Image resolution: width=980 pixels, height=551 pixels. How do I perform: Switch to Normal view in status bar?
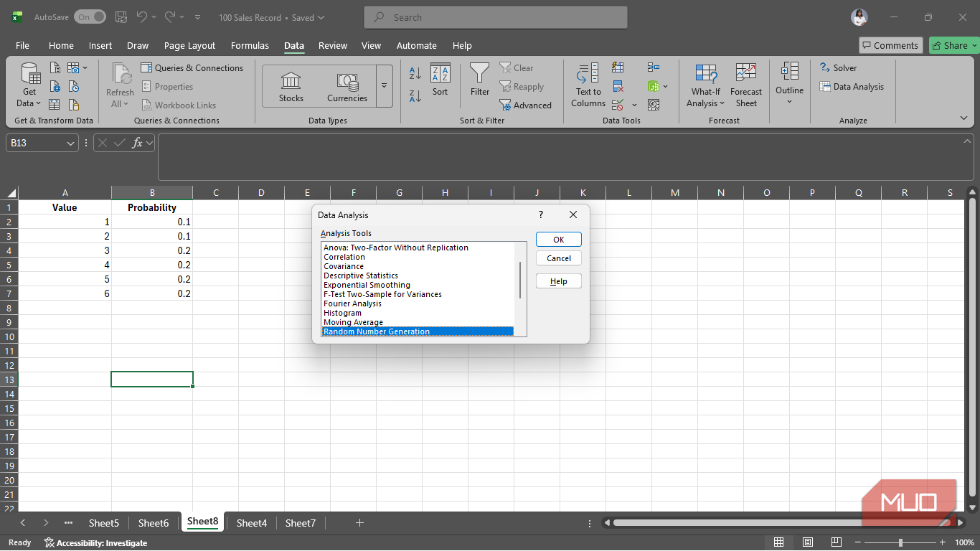(778, 542)
